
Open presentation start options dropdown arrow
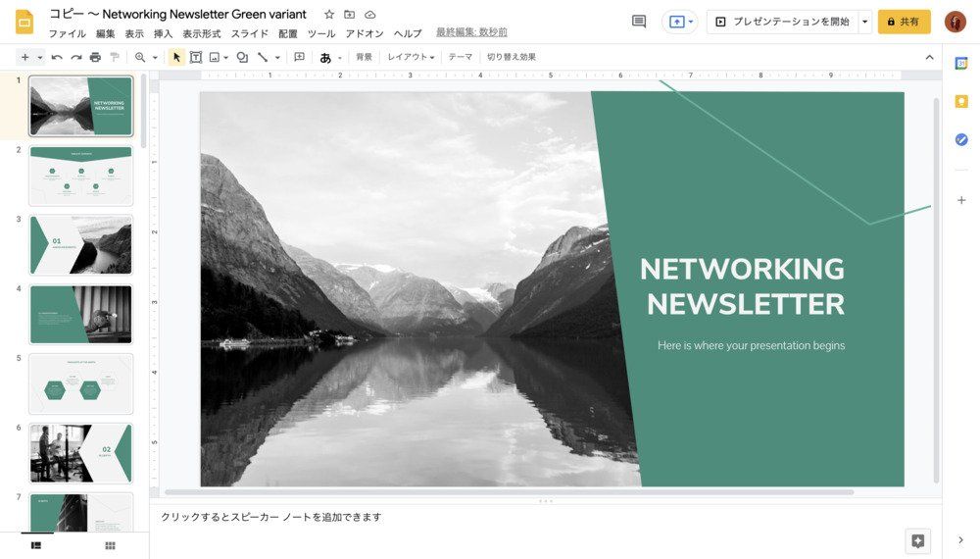coord(865,22)
